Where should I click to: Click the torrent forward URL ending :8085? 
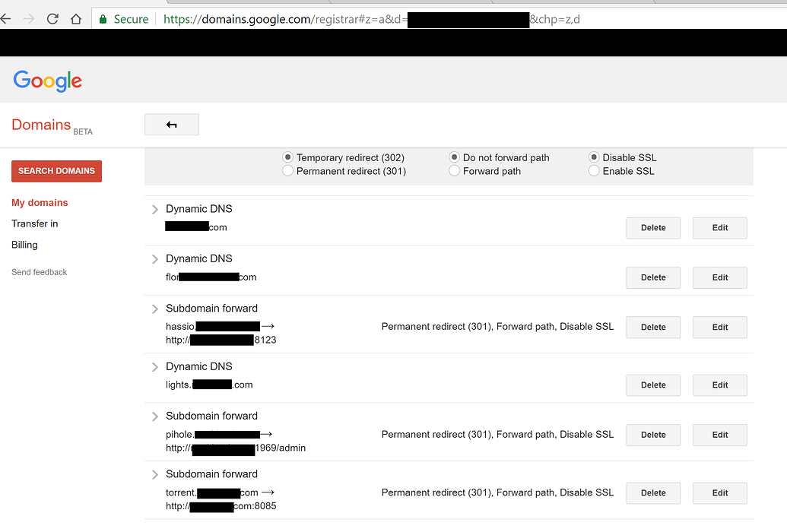point(221,506)
